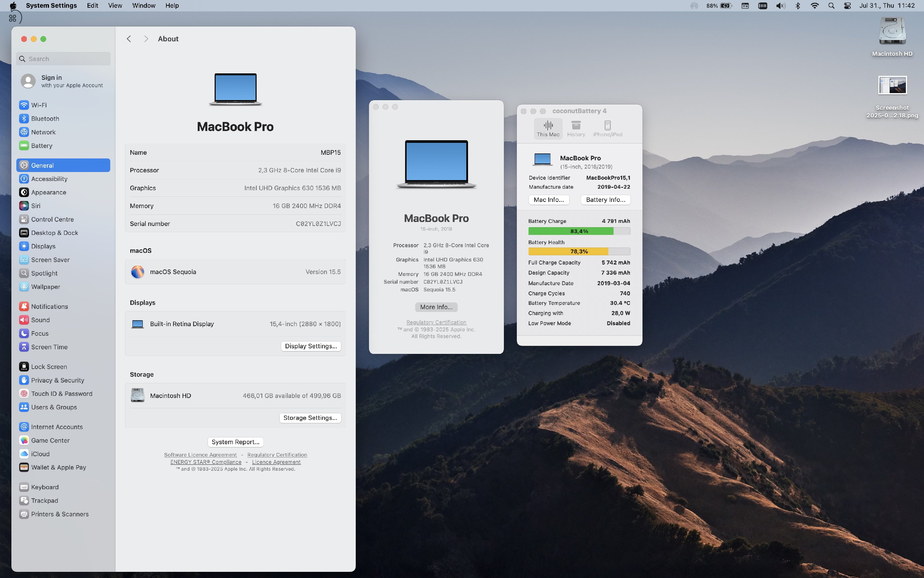Open the Edit menu
924x578 pixels.
point(92,5)
